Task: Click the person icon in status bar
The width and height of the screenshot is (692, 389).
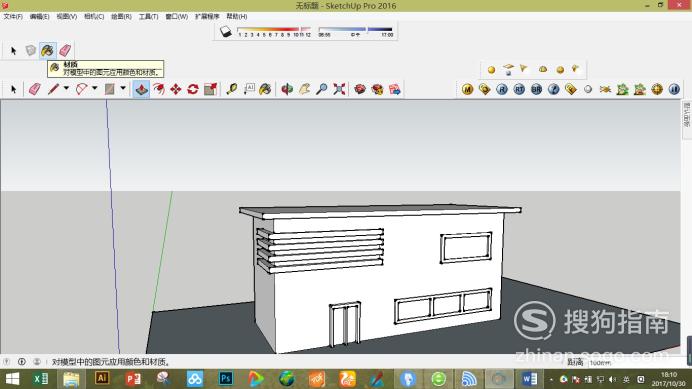Action: (37, 362)
